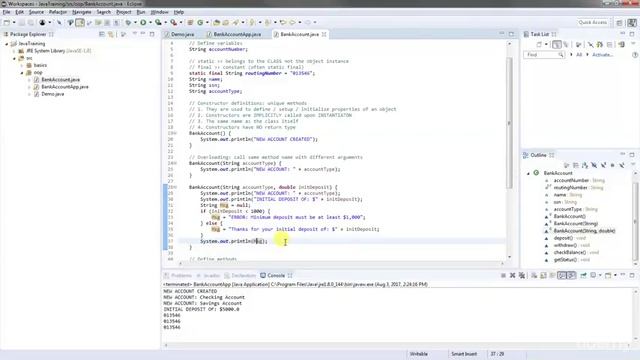The width and height of the screenshot is (640, 360).
Task: Click the Coverage run icon in toolbar
Action: click(x=158, y=22)
